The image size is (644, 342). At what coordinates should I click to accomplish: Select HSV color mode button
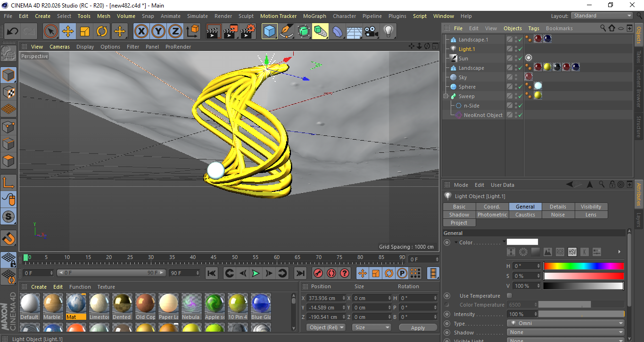click(x=572, y=252)
